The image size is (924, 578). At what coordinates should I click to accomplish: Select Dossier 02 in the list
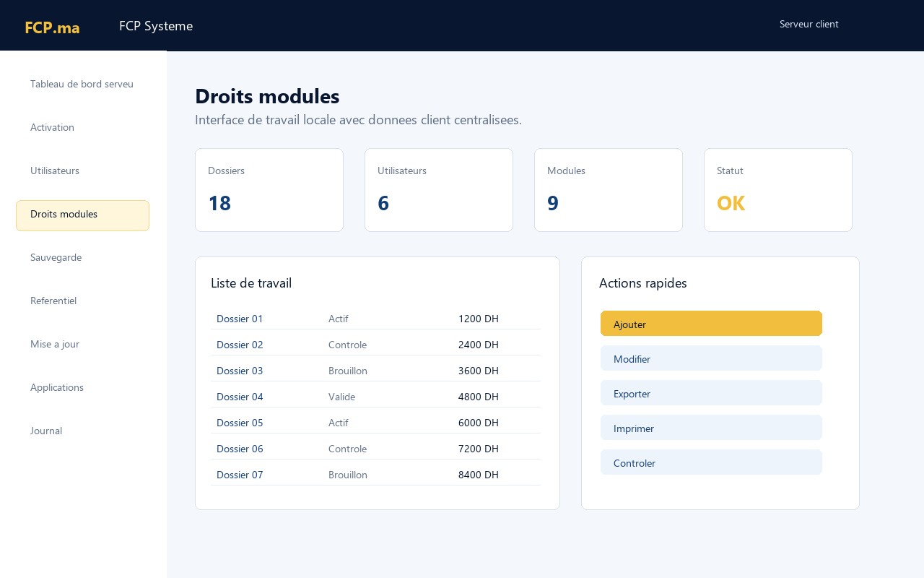click(x=240, y=345)
